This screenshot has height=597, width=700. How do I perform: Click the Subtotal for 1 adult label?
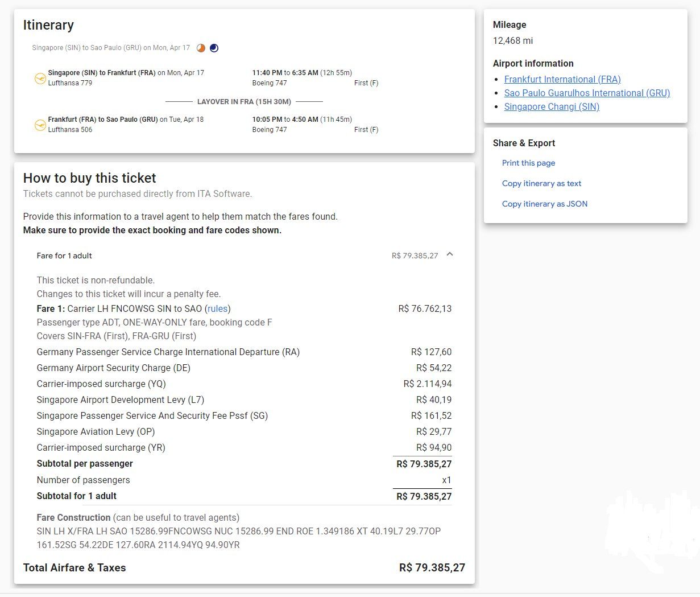77,496
